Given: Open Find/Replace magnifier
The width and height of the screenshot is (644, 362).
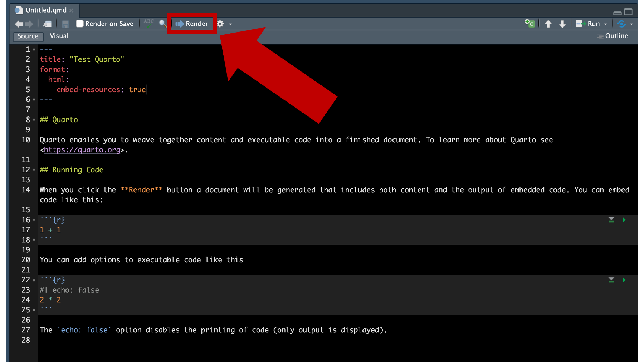Looking at the screenshot, I should click(x=163, y=24).
